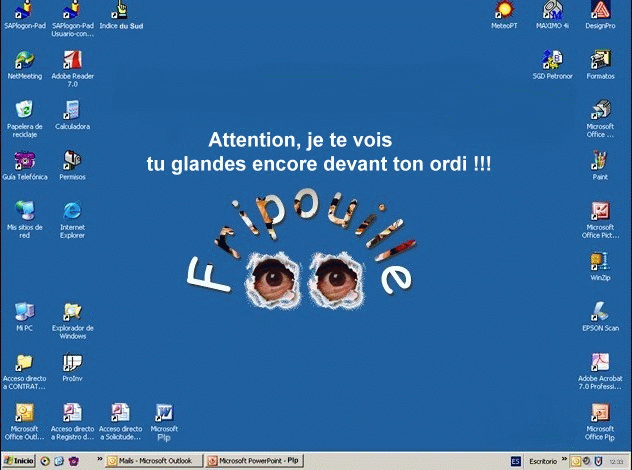The height and width of the screenshot is (470, 632).
Task: Click the ES language indicator in taskbar
Action: [x=515, y=461]
